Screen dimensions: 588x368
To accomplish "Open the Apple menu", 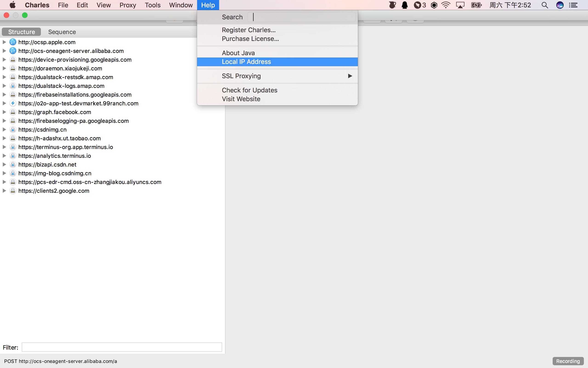I will [x=12, y=5].
